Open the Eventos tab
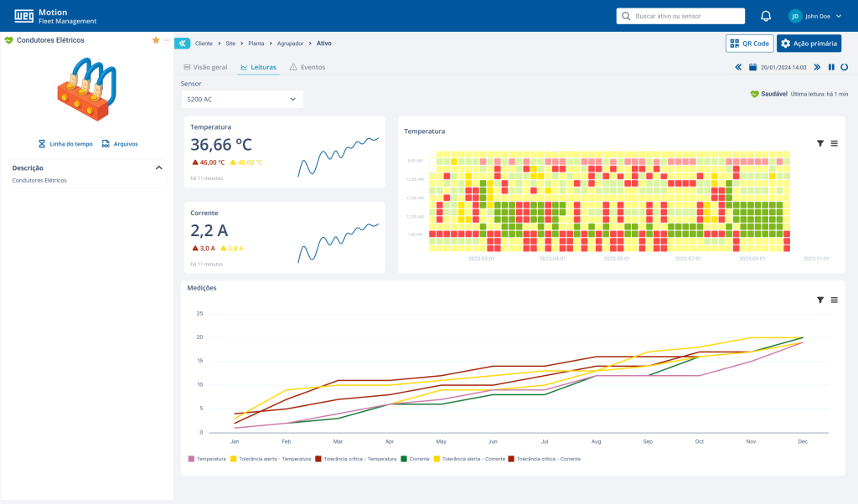 pos(308,67)
